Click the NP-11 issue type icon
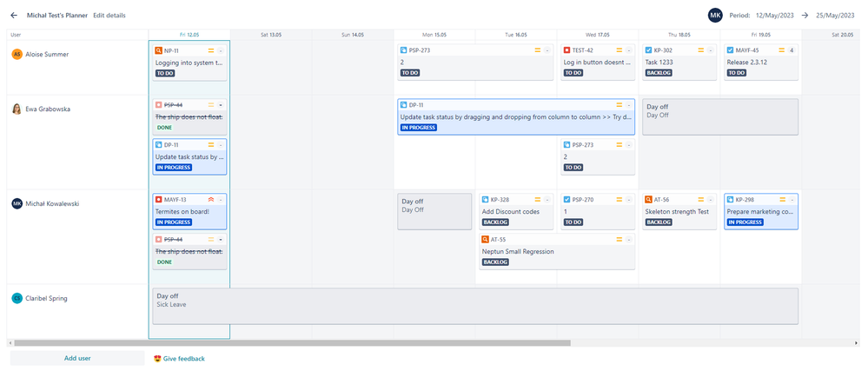This screenshot has width=868, height=371. coord(159,50)
